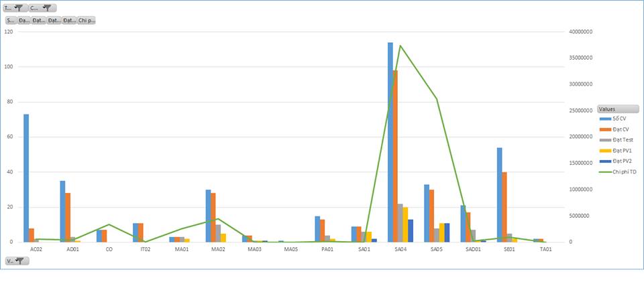Screen dimensions: 644x286
Task: Click the 'S...' value field button
Action: (x=11, y=20)
